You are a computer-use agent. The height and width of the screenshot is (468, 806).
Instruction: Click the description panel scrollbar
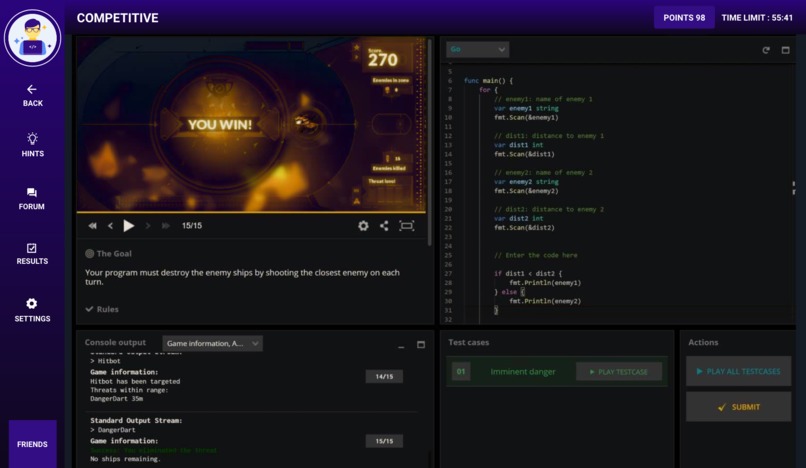pos(430,141)
